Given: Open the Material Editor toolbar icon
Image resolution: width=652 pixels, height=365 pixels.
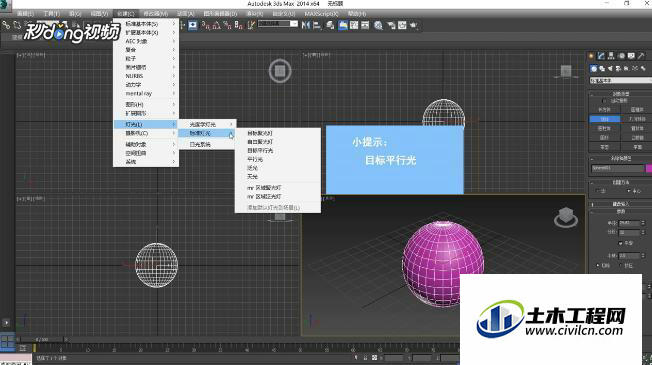Looking at the screenshot, I should (x=378, y=25).
